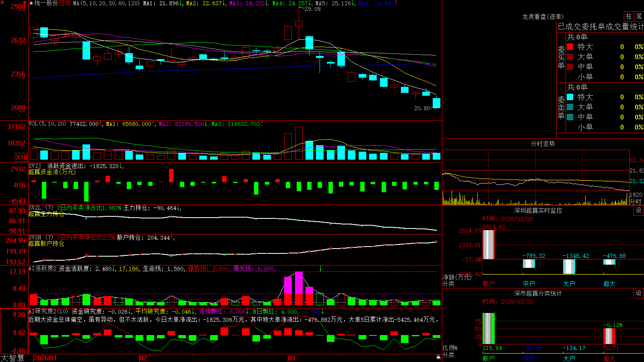This screenshot has height=362, width=644.
Task: Click the 散户 label in 深市超赢分类统计
Action: pyautogui.click(x=489, y=358)
